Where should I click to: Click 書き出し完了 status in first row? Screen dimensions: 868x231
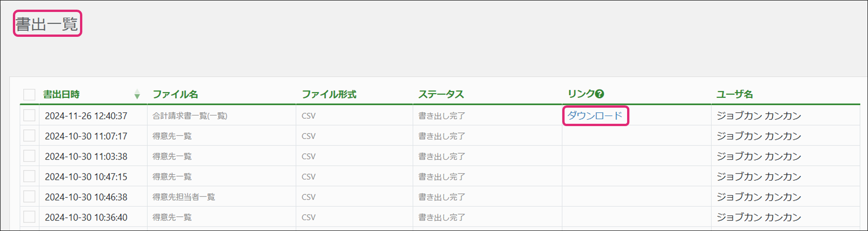coord(442,116)
